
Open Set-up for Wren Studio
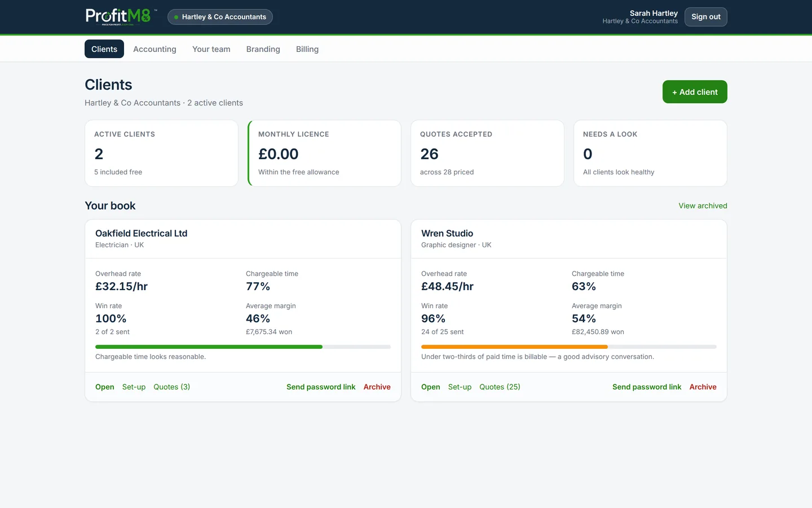[x=460, y=387]
